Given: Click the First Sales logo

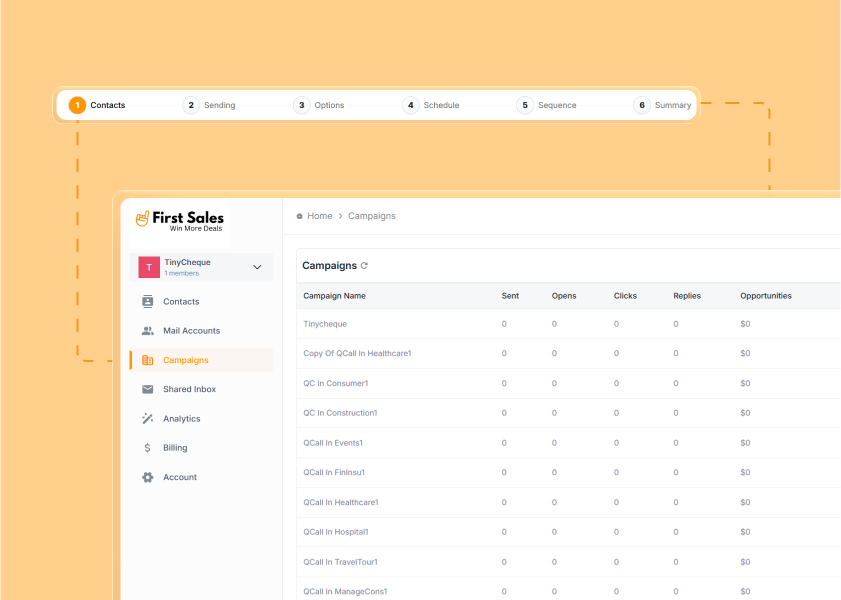Looking at the screenshot, I should (x=178, y=220).
